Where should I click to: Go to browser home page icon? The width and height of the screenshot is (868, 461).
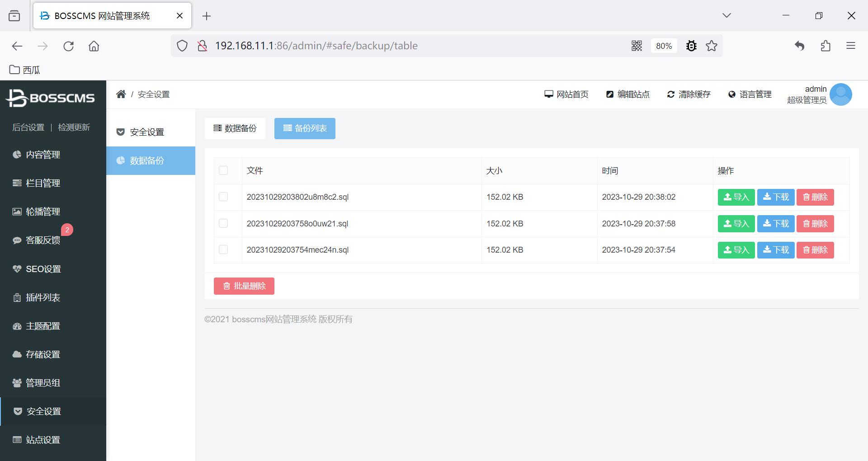94,46
